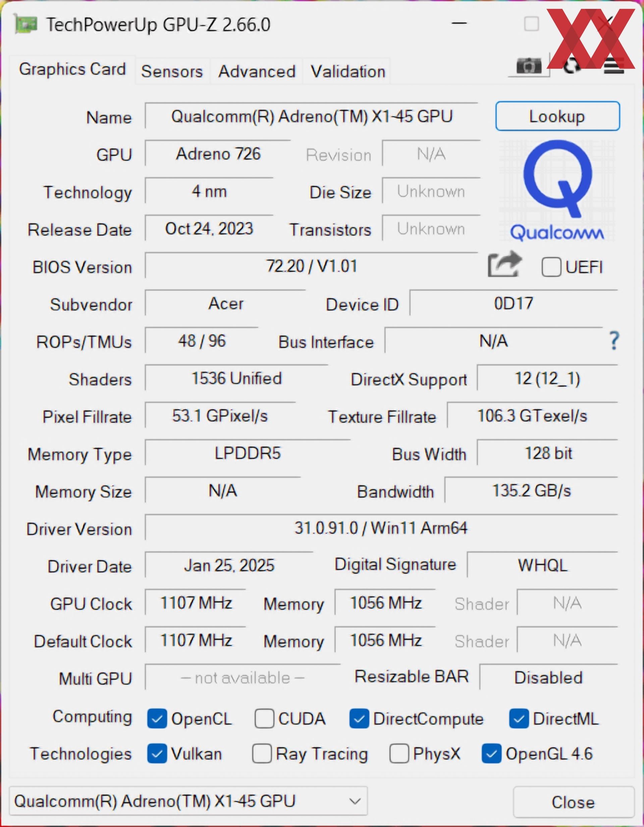Click the GPU Clock row Memory value 1056 MHz
The height and width of the screenshot is (827, 644).
click(385, 602)
